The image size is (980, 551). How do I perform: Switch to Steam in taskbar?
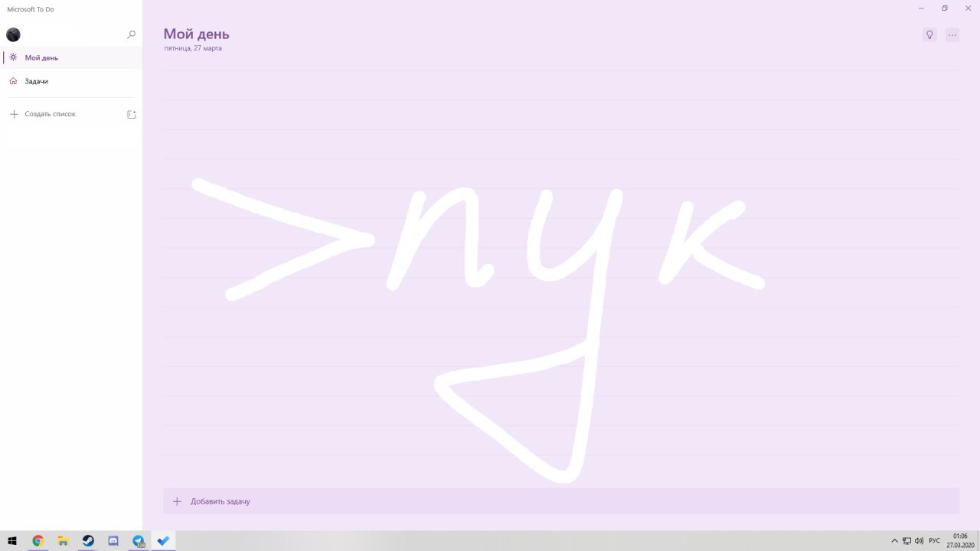coord(88,540)
